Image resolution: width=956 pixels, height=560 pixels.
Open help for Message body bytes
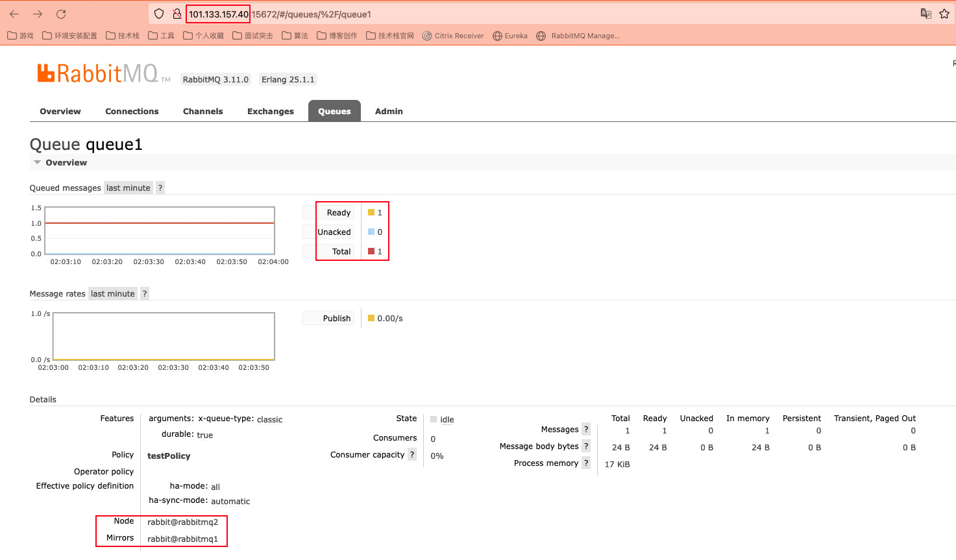pos(586,446)
